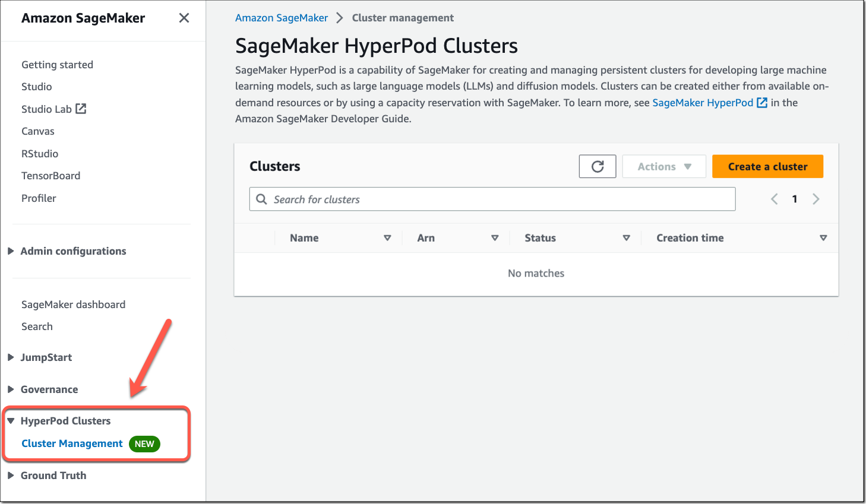The height and width of the screenshot is (504, 866).
Task: Click the Status column header
Action: (x=540, y=238)
